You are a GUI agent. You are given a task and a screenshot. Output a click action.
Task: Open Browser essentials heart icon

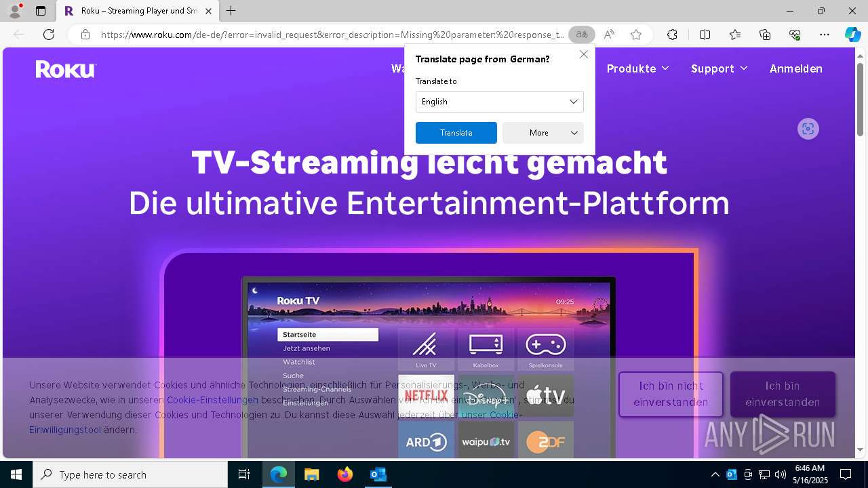(x=795, y=35)
